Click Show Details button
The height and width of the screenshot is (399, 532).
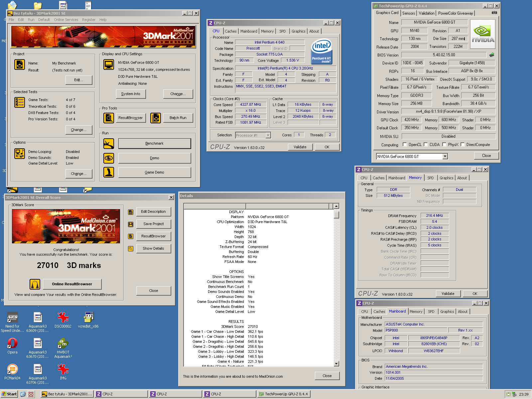tap(154, 248)
